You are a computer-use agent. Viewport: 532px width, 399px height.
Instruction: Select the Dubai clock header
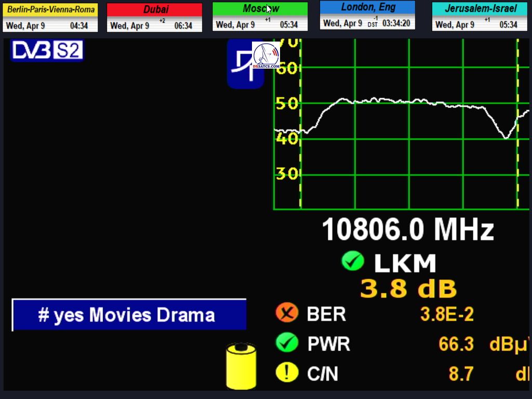click(154, 9)
